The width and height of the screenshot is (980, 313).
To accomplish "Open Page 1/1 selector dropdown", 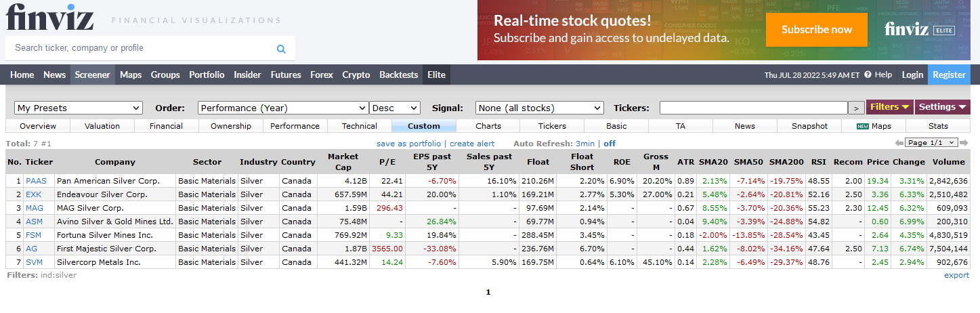I will (932, 143).
